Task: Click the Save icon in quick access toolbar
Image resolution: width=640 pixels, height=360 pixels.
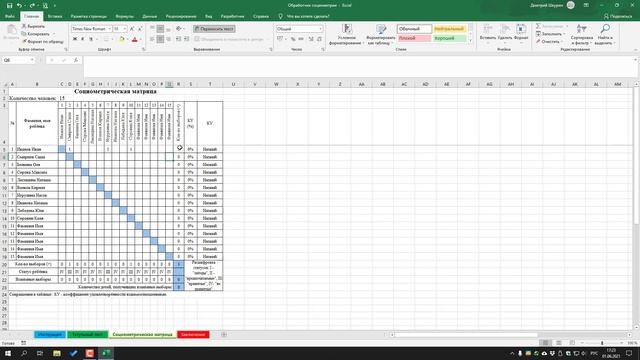Action: tap(9, 5)
